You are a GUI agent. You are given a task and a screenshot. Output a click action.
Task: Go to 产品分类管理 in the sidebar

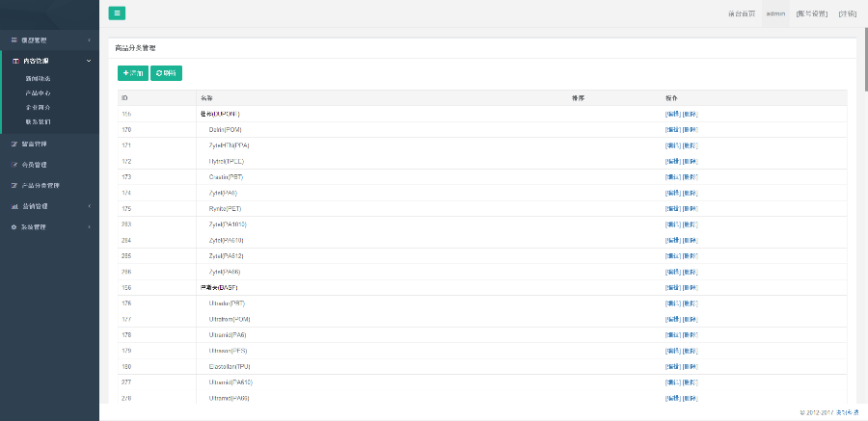pyautogui.click(x=40, y=185)
